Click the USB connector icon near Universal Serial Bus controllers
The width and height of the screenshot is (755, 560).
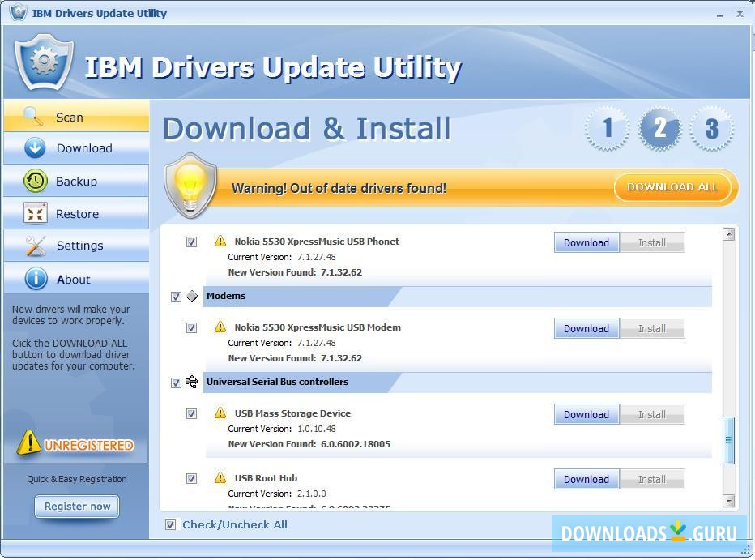tap(192, 382)
